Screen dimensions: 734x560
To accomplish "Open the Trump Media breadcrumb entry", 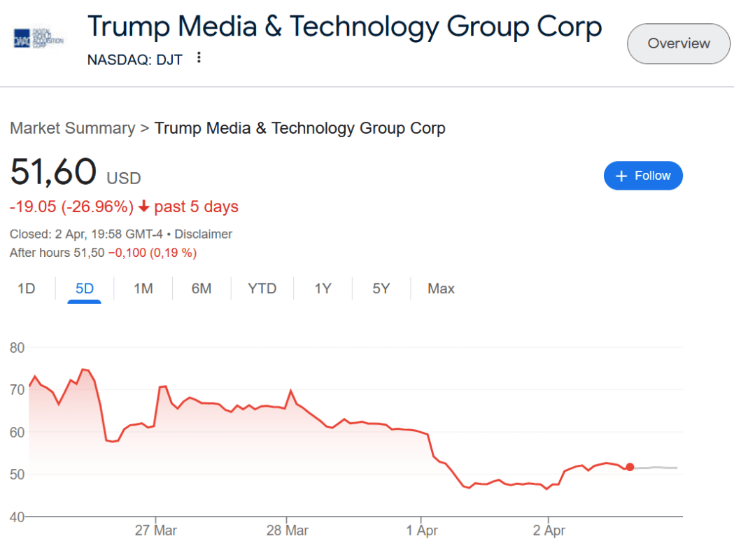I will (300, 128).
